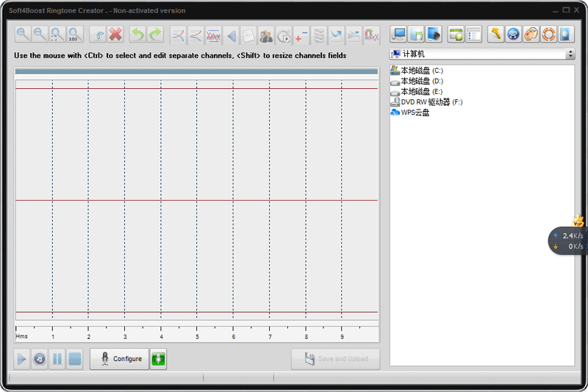Image resolution: width=588 pixels, height=392 pixels.
Task: Click the magnet waveform effect icon
Action: coord(371,35)
